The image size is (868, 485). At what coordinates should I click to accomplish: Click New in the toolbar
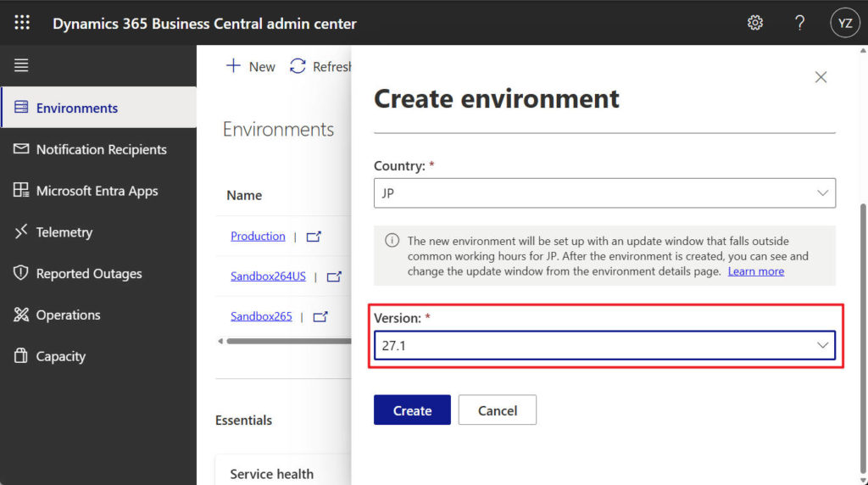251,66
